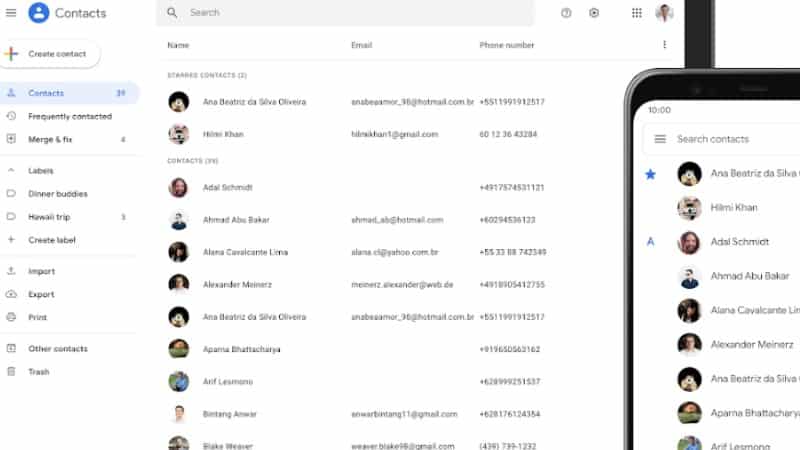Open list options three-dot menu

point(664,45)
